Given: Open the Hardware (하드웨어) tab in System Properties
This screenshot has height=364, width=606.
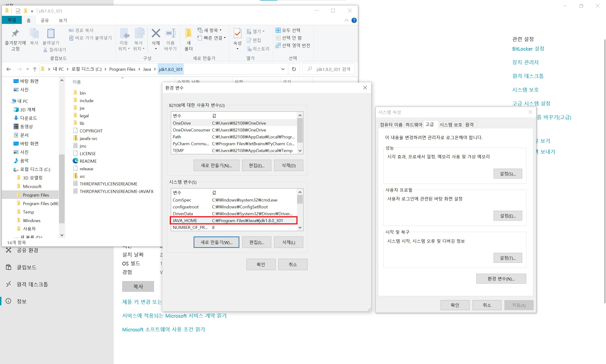Looking at the screenshot, I should point(414,125).
